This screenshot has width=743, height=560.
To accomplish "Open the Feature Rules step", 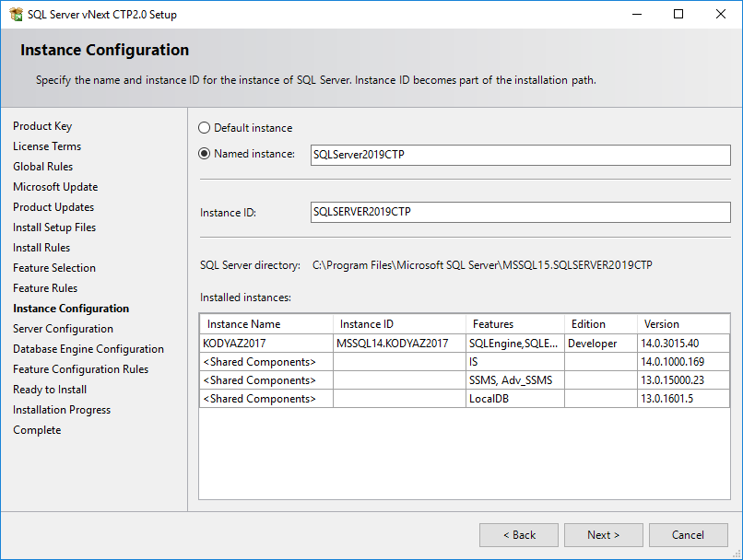I will pos(45,288).
